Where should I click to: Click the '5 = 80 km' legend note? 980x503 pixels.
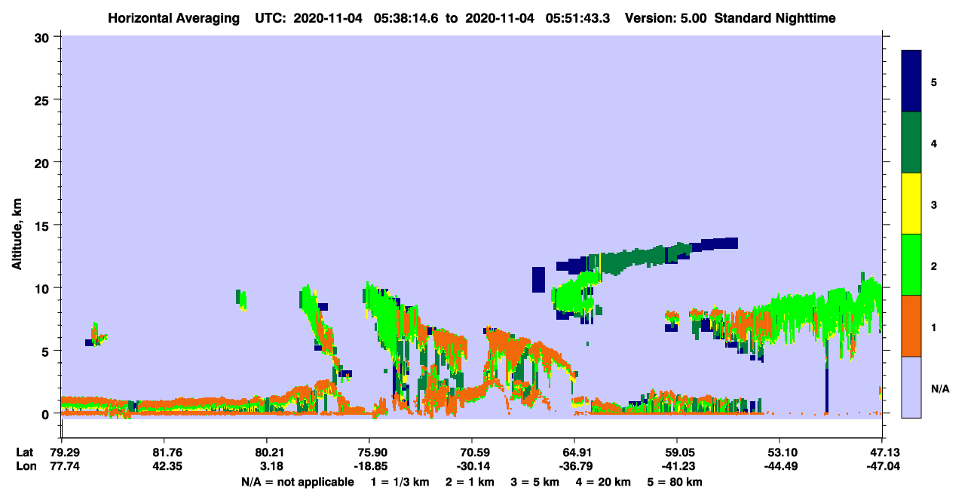point(675,482)
